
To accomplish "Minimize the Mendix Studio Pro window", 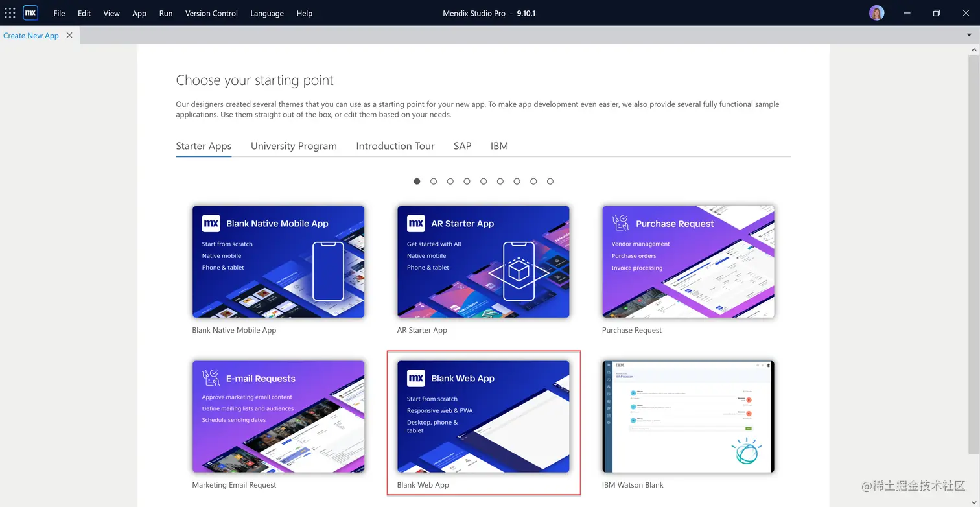I will (x=906, y=13).
